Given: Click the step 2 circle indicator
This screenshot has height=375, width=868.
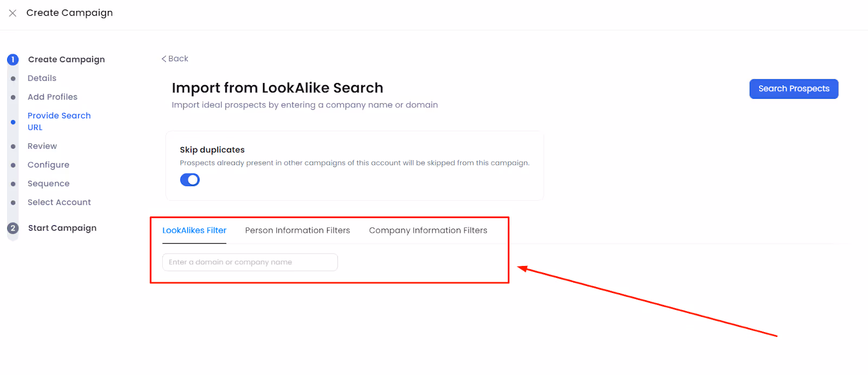Looking at the screenshot, I should tap(12, 228).
